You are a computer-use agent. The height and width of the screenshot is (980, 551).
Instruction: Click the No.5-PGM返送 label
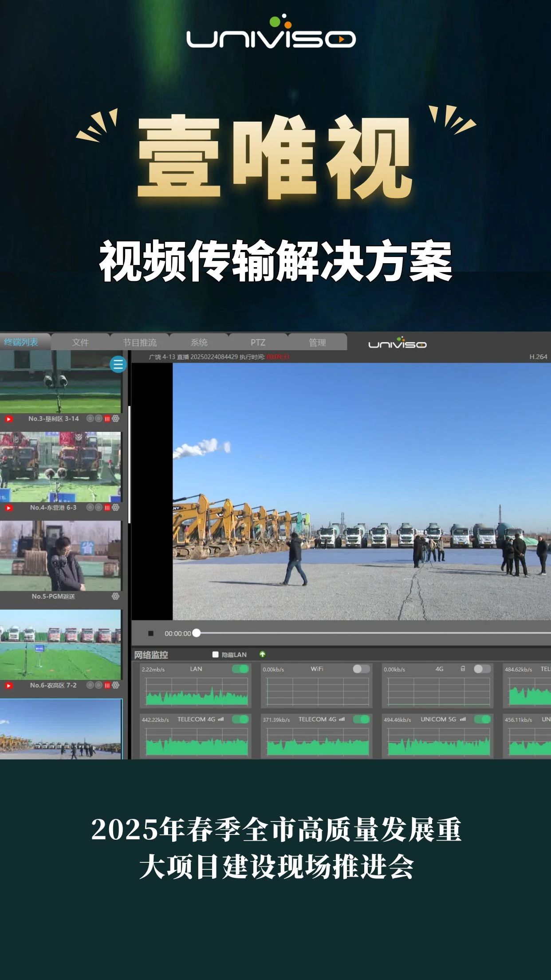pyautogui.click(x=53, y=596)
